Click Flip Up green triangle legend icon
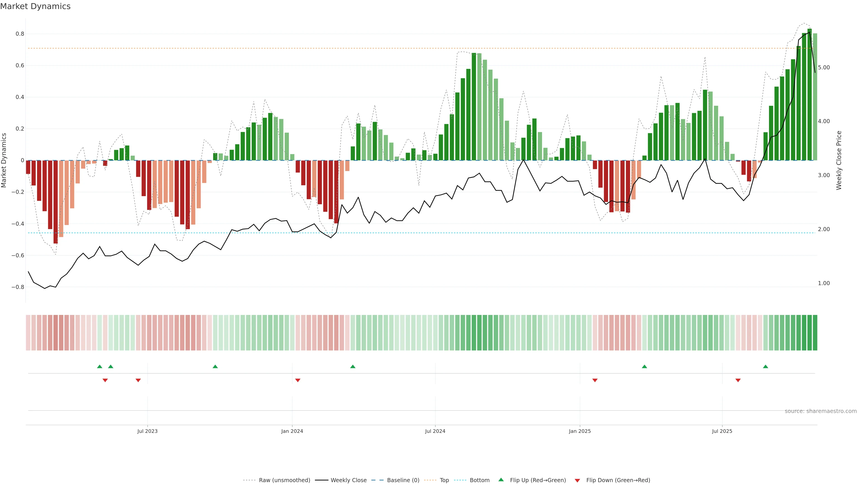 point(501,480)
